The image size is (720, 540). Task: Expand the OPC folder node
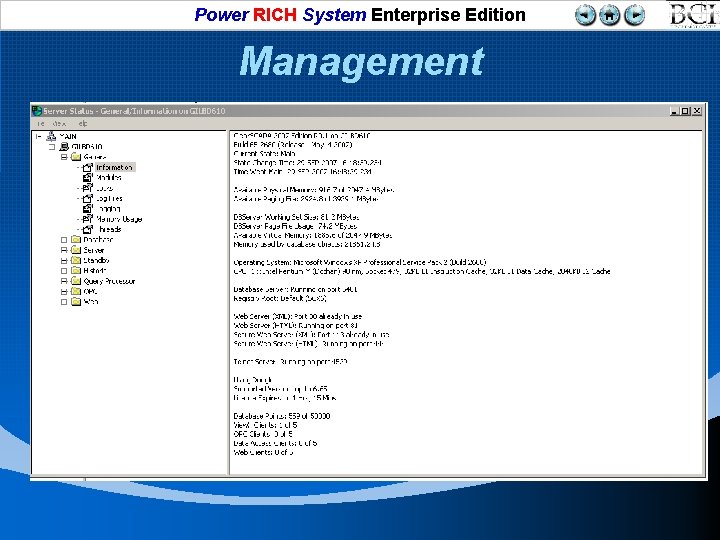(64, 292)
